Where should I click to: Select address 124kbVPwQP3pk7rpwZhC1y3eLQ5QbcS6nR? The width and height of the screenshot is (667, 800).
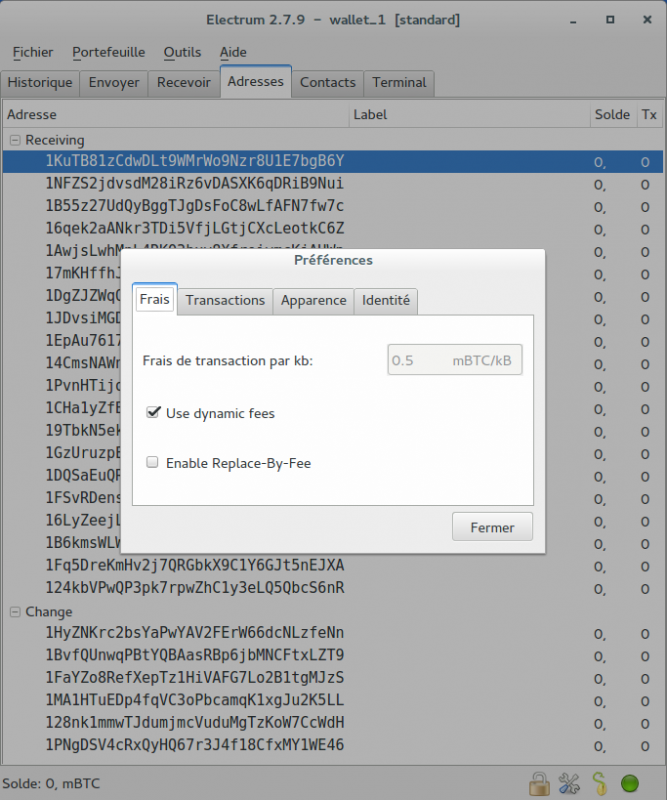(x=333, y=588)
